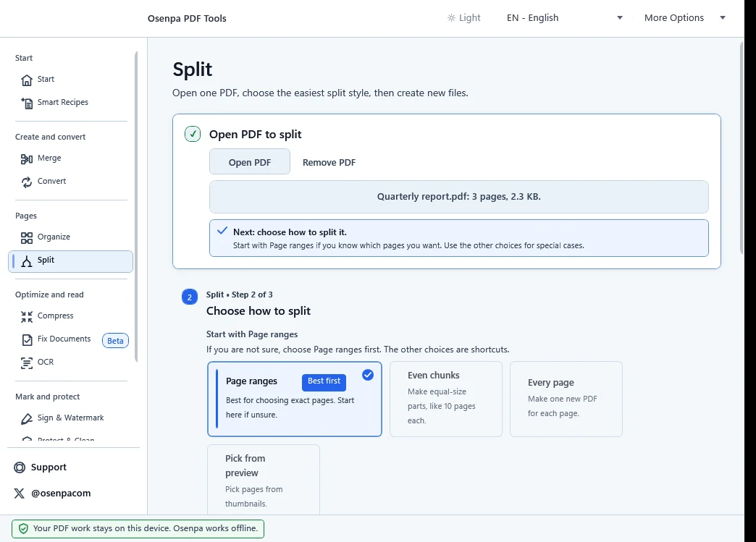This screenshot has height=542, width=756.
Task: Click the Fix Documents icon
Action: point(27,339)
